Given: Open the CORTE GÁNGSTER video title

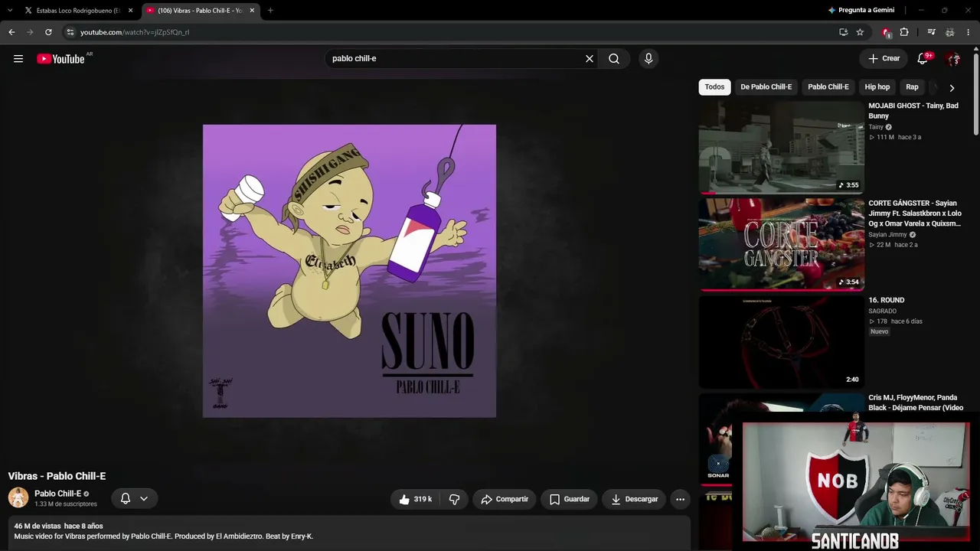Looking at the screenshot, I should pyautogui.click(x=915, y=214).
